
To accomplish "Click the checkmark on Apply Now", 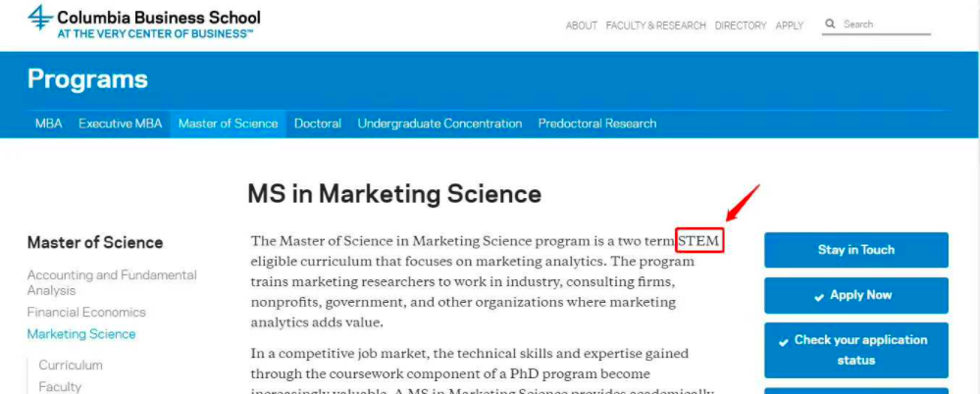I will (819, 296).
